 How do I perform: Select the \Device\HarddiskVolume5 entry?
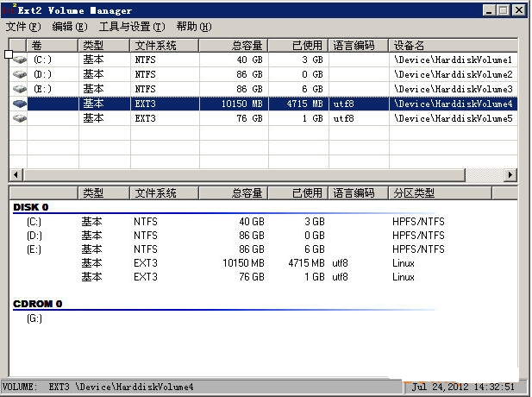tap(453, 118)
